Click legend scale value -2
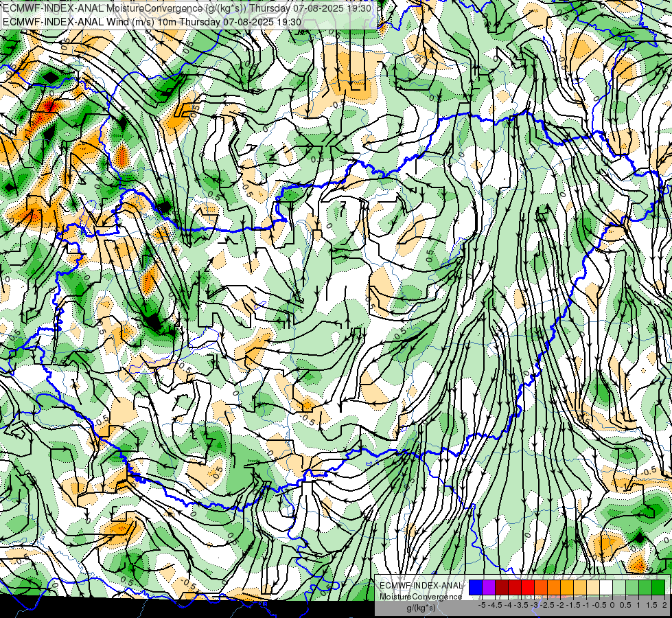 (560, 605)
